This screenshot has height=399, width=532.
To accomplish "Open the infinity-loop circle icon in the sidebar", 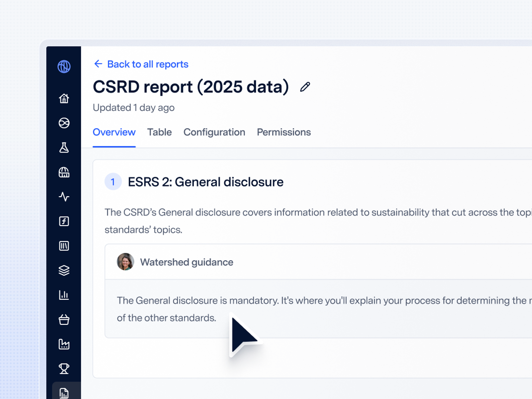I will pos(64,123).
